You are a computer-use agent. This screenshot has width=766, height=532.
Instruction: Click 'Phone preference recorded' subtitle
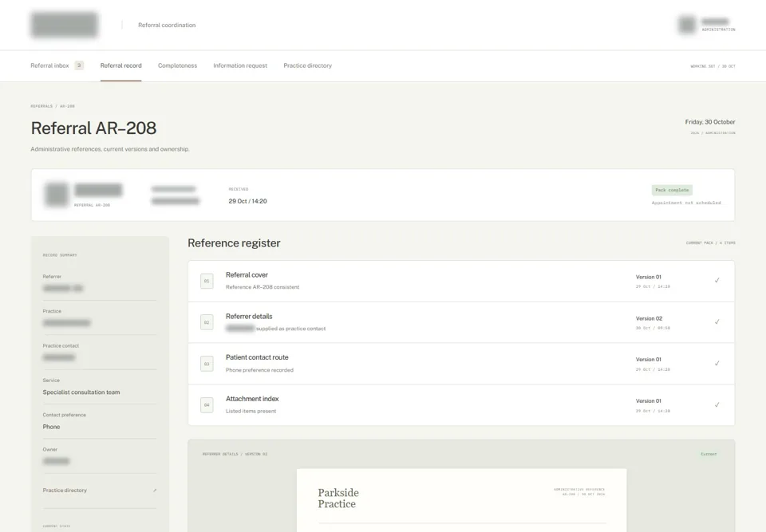tap(259, 370)
